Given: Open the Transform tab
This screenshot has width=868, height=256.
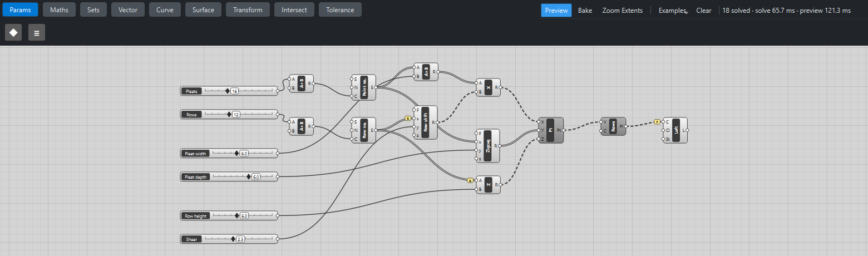Looking at the screenshot, I should pyautogui.click(x=248, y=9).
